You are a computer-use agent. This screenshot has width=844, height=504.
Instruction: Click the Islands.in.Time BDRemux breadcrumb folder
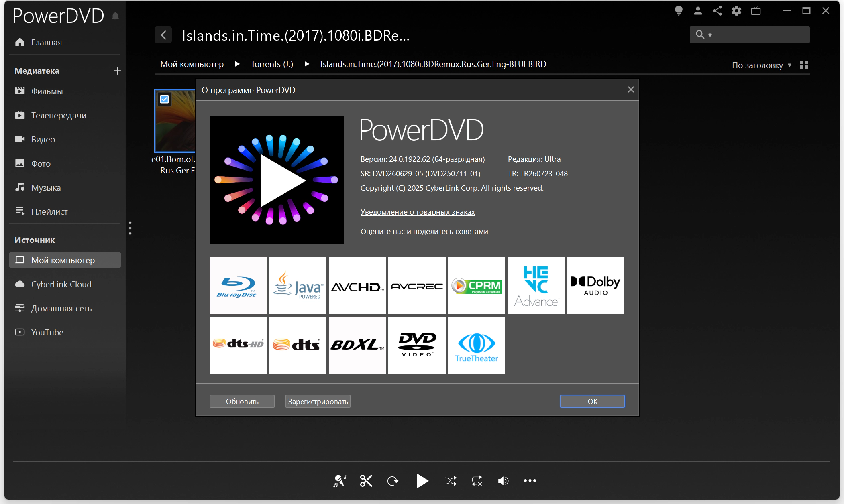(x=433, y=64)
